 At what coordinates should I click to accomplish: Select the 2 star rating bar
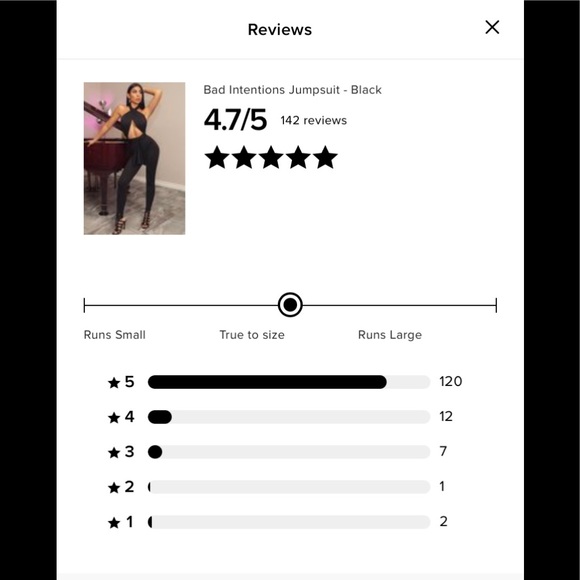coord(289,487)
